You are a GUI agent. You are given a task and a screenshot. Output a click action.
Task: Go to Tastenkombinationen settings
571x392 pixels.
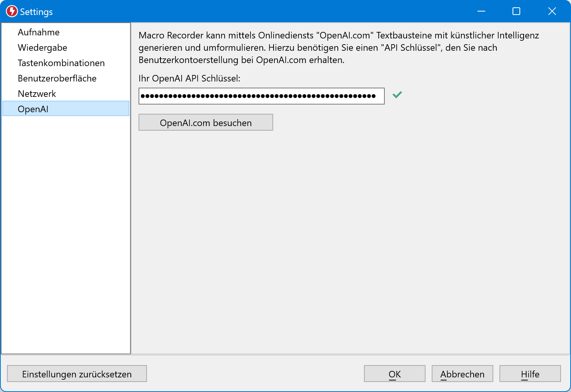click(66, 63)
